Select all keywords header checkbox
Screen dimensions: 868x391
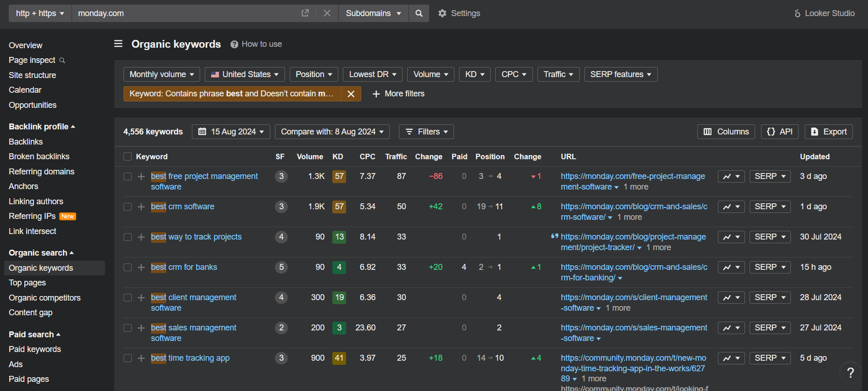coord(128,157)
